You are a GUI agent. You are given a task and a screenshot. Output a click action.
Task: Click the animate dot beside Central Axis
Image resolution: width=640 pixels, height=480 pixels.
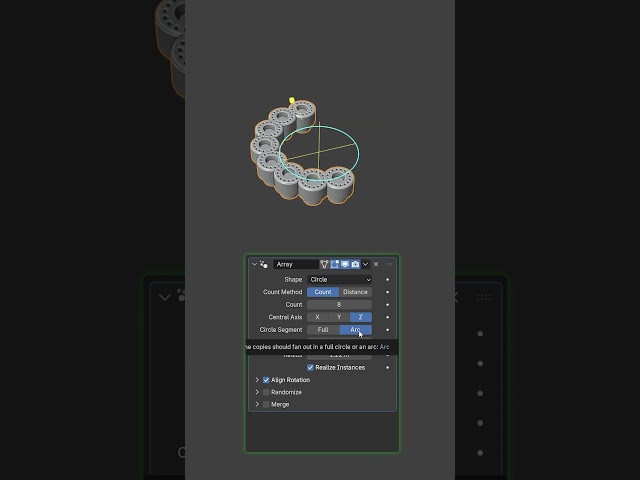coord(387,317)
